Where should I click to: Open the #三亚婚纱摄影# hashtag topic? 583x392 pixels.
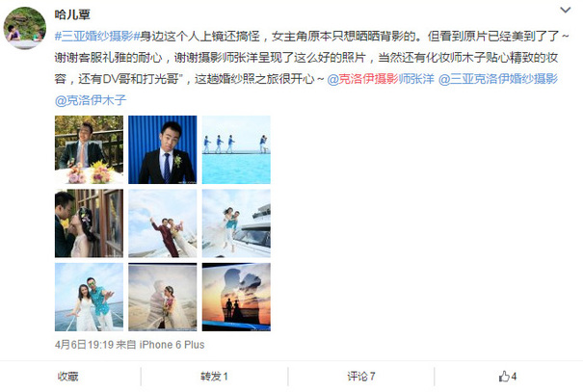[x=97, y=37]
